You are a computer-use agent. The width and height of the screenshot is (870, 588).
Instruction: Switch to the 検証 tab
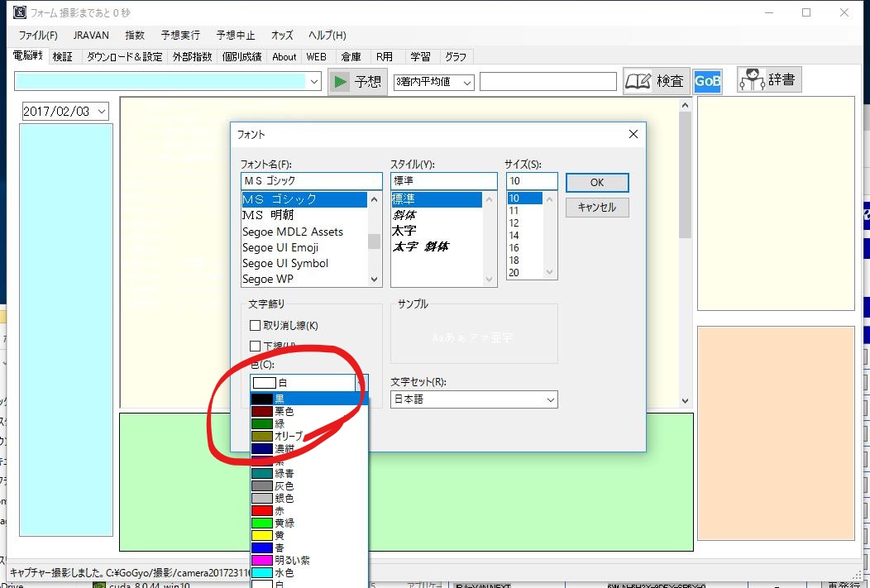tap(63, 56)
